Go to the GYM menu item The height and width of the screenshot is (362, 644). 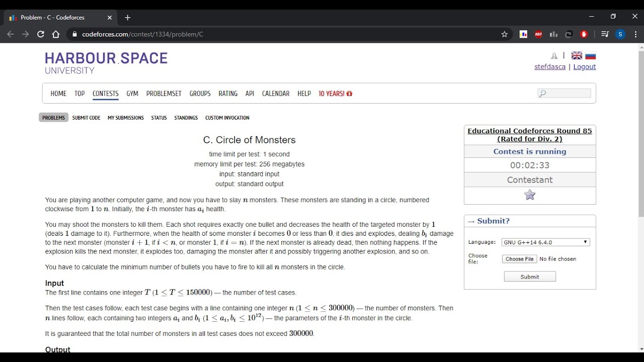[132, 94]
